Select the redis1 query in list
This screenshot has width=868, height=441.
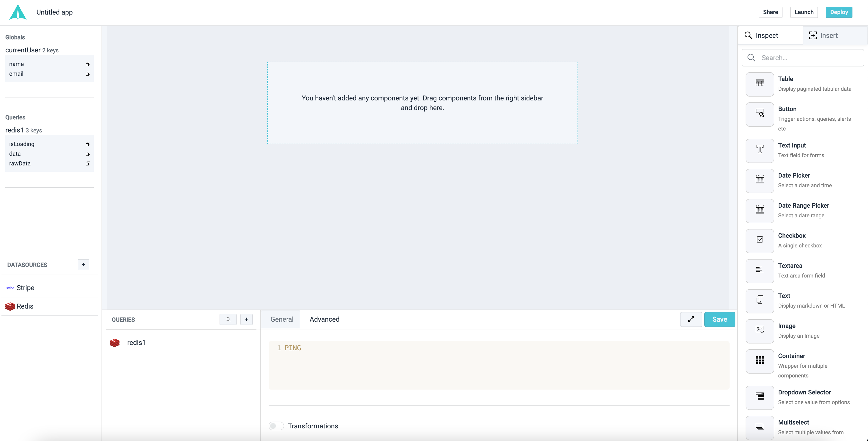[136, 343]
